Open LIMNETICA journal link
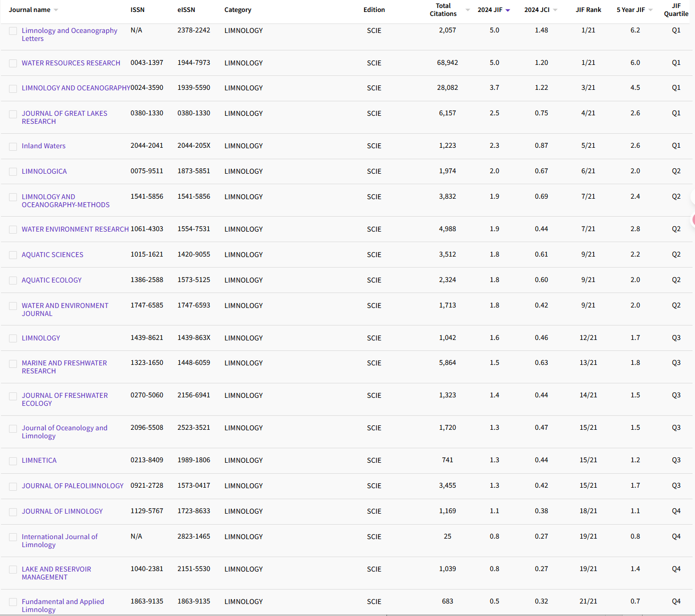 tap(39, 460)
